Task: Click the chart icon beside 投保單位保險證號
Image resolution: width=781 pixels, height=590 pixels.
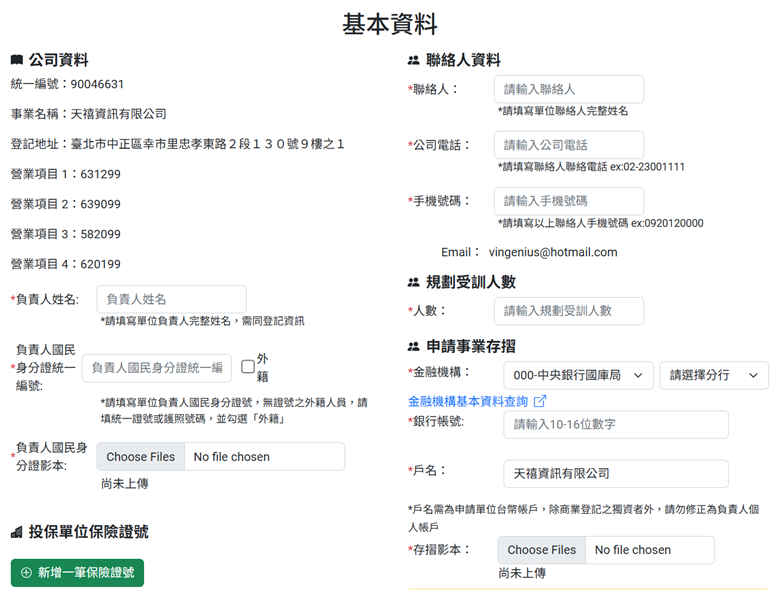Action: [17, 532]
